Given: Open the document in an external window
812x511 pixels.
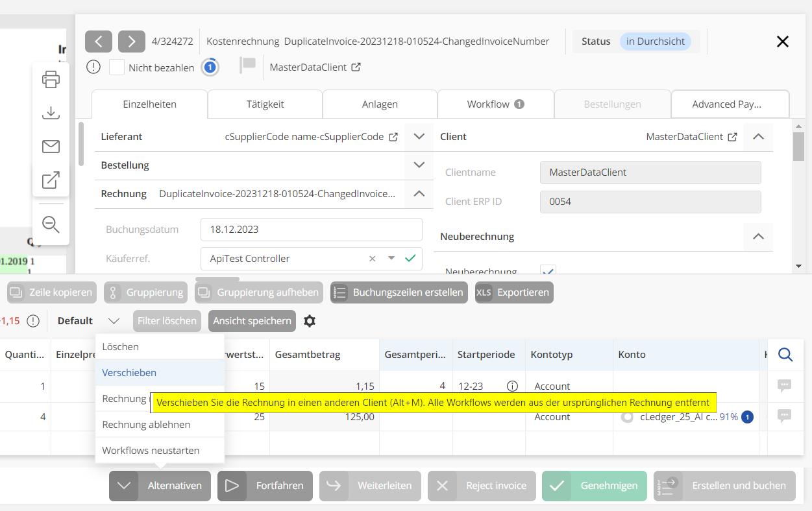Looking at the screenshot, I should [x=51, y=180].
